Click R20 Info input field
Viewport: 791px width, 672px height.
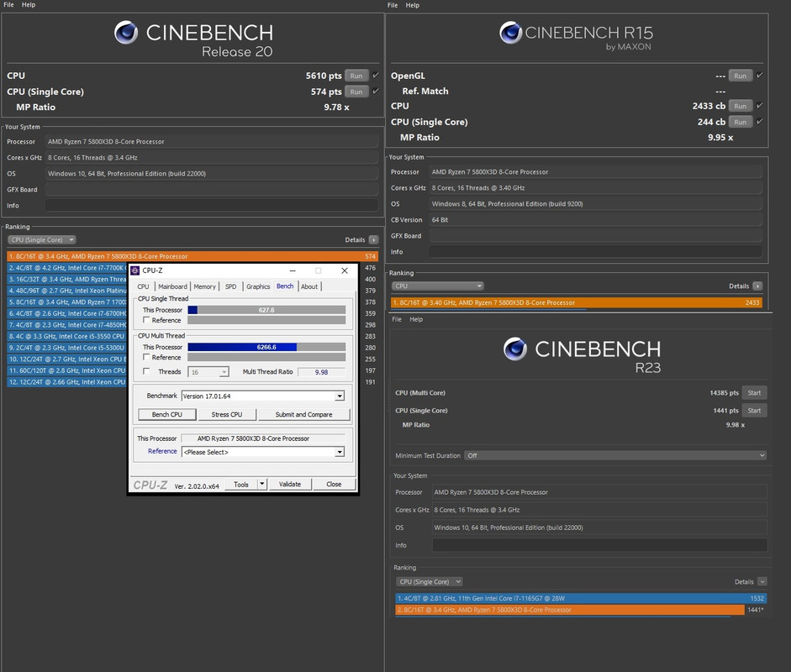212,205
